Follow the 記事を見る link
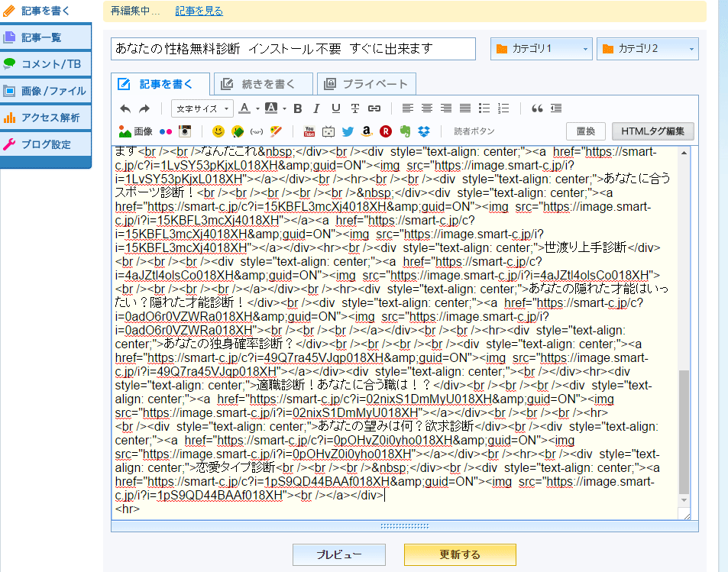This screenshot has height=572, width=728. 199,11
